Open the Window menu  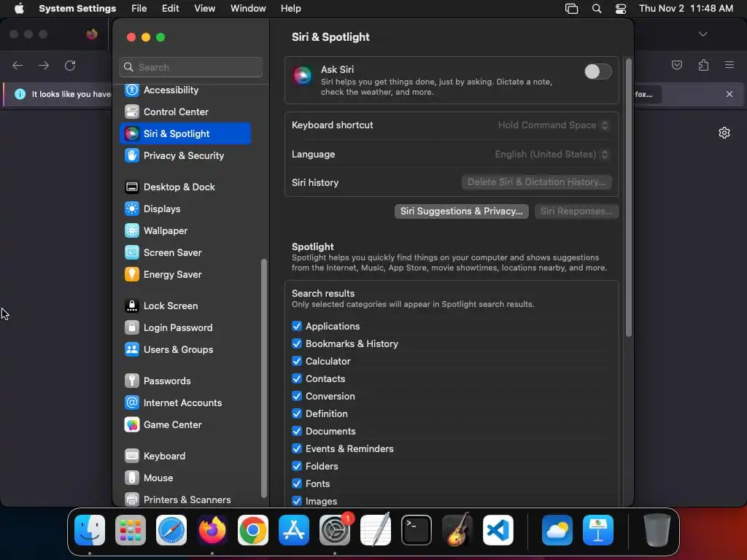click(x=248, y=9)
